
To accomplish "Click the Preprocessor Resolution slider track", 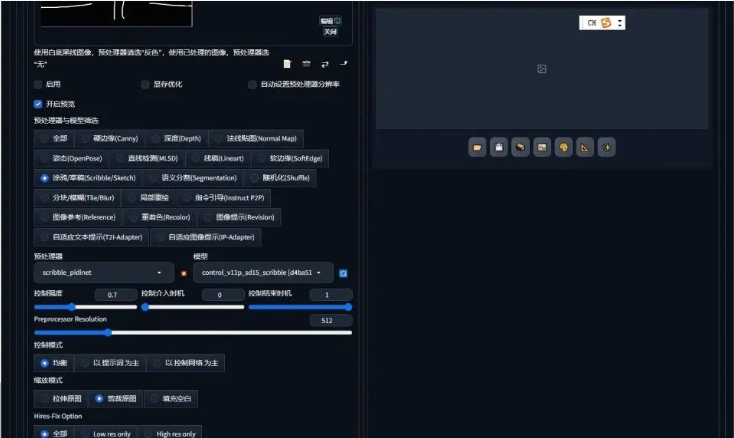I will [193, 333].
